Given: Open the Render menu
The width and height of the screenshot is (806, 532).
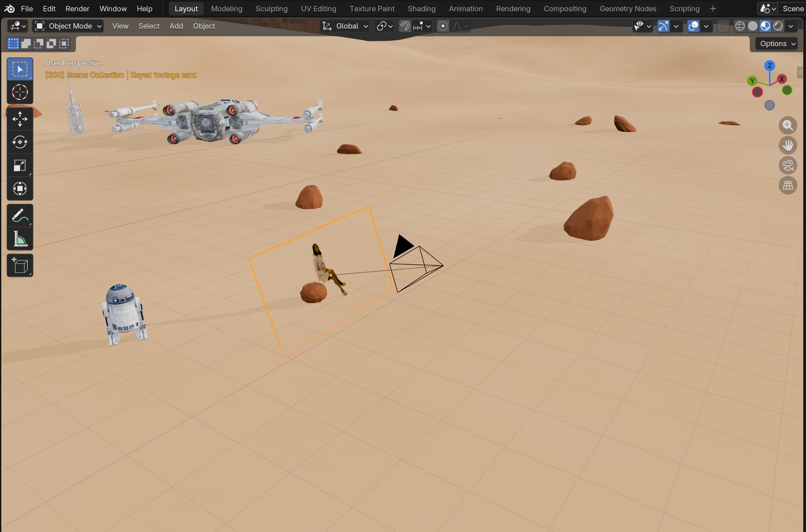Looking at the screenshot, I should coord(77,9).
